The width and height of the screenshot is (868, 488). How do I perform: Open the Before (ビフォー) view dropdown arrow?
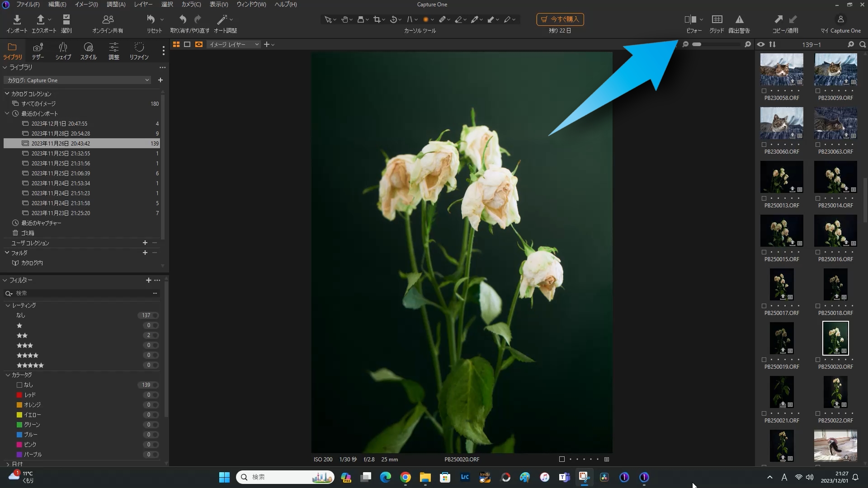point(701,19)
